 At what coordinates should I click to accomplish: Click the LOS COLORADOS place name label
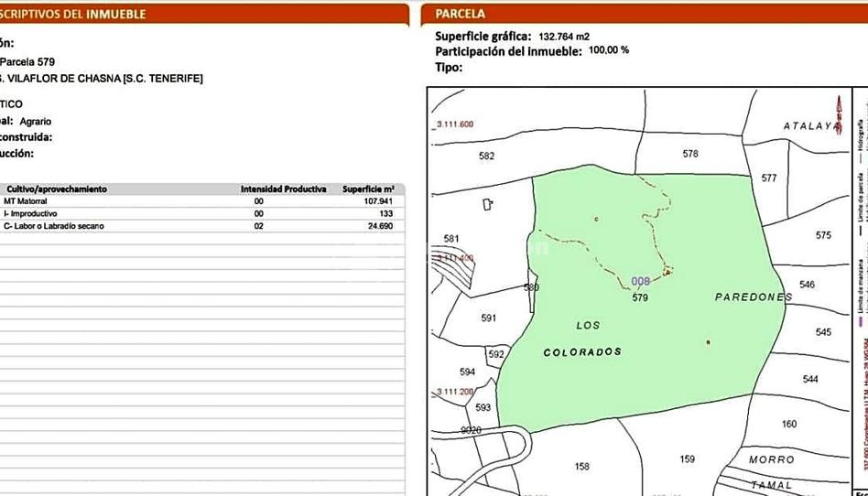(583, 339)
